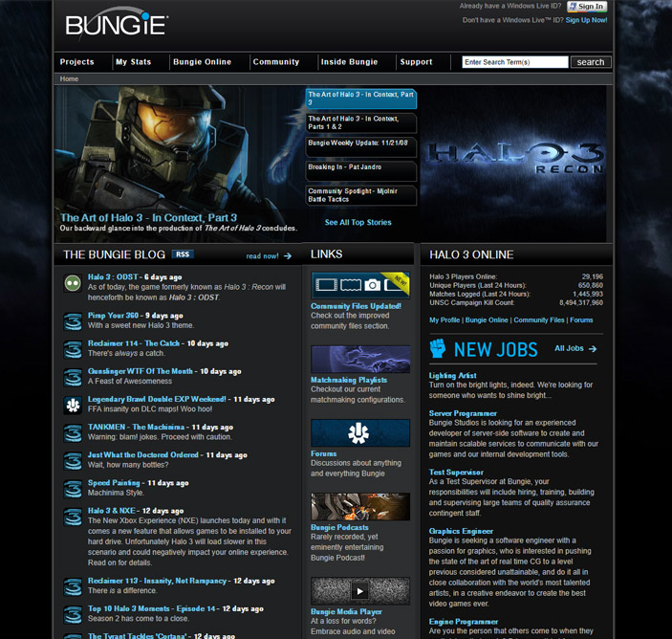The image size is (672, 639).
Task: Click the Matchmaking Playlists link
Action: 349,380
